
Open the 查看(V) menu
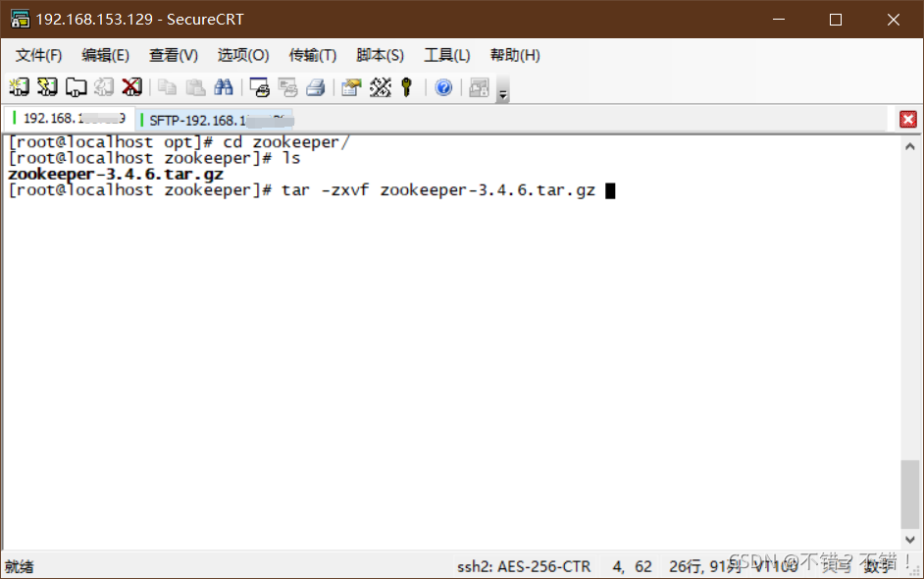(174, 55)
